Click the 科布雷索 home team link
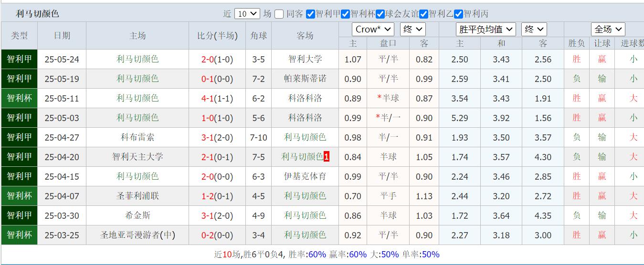 (137, 137)
